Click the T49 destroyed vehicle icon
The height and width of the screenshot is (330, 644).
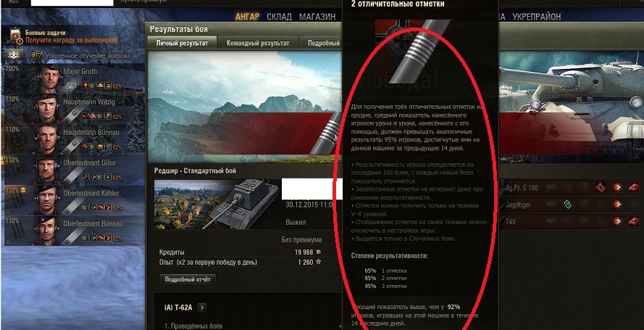coord(634,221)
